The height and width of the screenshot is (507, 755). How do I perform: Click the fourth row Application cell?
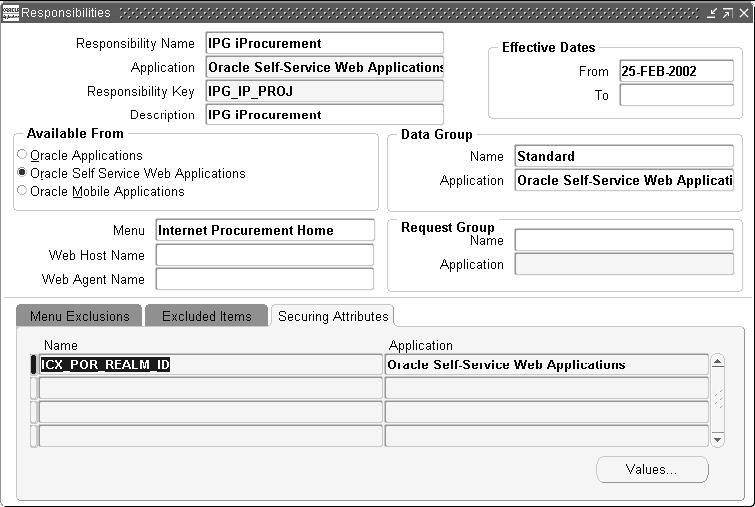click(x=547, y=436)
